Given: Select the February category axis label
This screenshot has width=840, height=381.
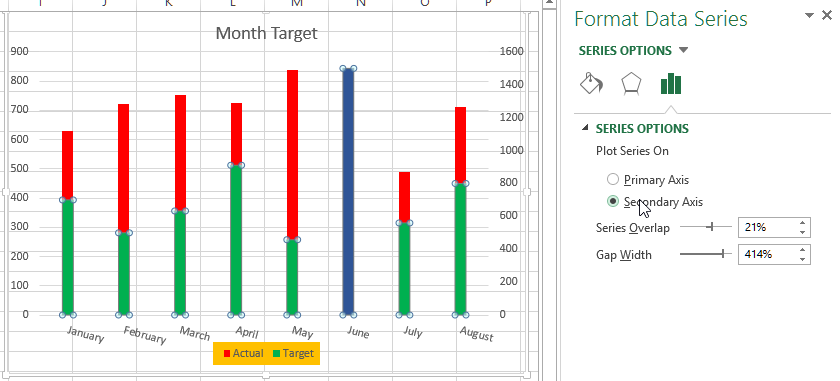Looking at the screenshot, I should (x=144, y=334).
